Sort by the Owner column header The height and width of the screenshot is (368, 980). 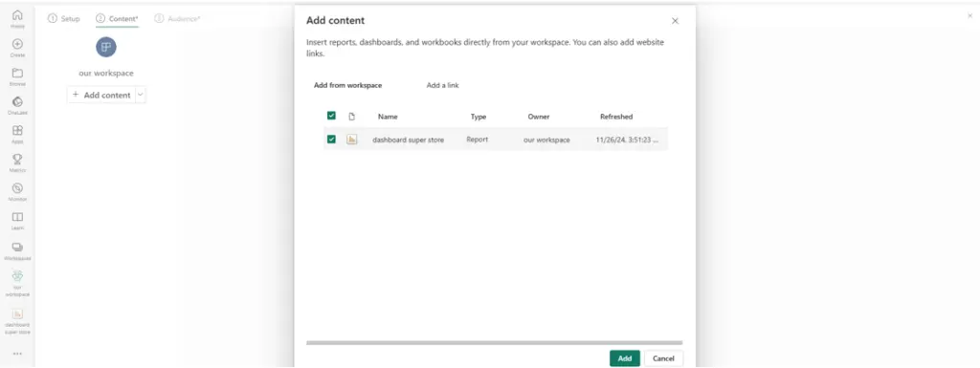pos(539,117)
